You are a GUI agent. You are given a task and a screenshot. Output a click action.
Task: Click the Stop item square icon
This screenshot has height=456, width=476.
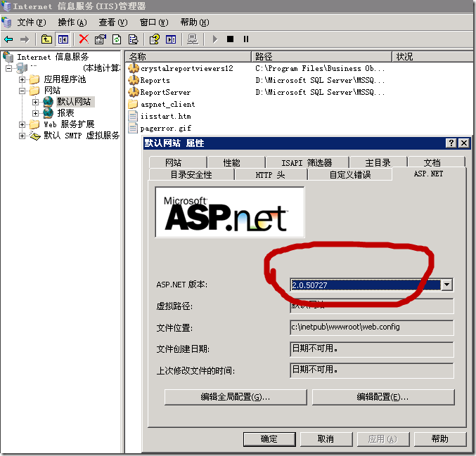point(231,39)
